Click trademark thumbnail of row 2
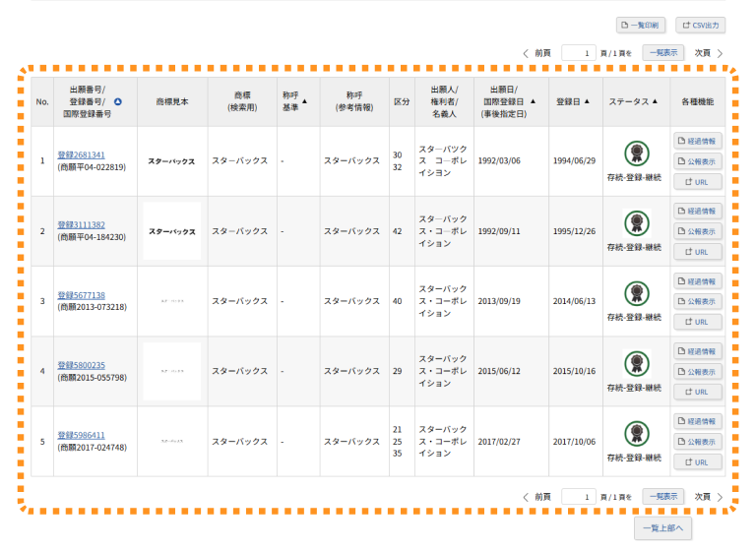Viewport: 756px width, 552px height. point(171,231)
